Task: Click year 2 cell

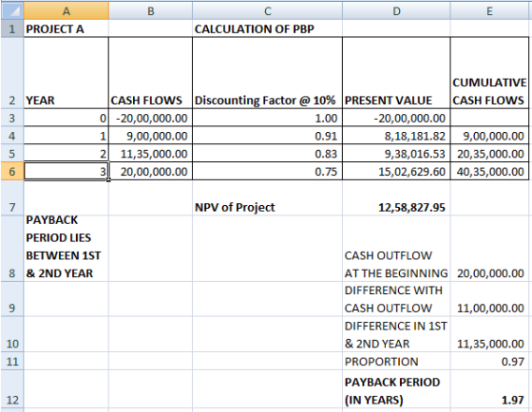Action: click(x=66, y=154)
